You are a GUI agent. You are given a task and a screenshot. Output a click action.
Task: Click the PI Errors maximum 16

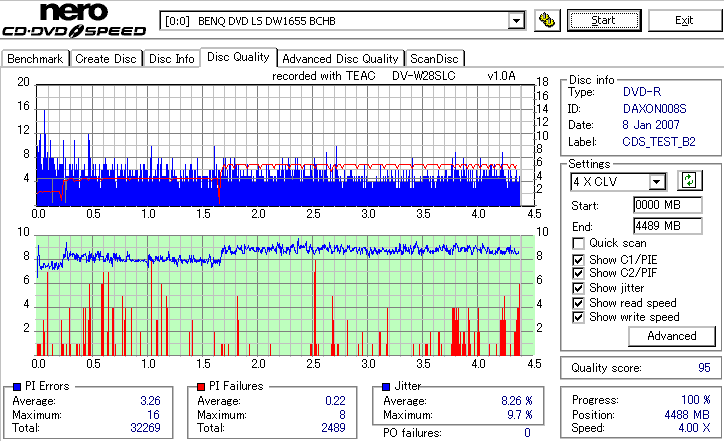click(x=153, y=415)
